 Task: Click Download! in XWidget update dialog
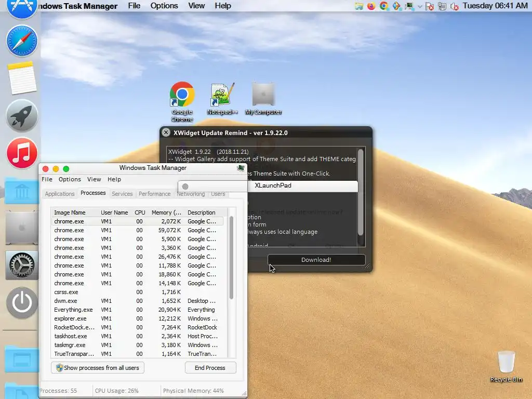(x=316, y=260)
